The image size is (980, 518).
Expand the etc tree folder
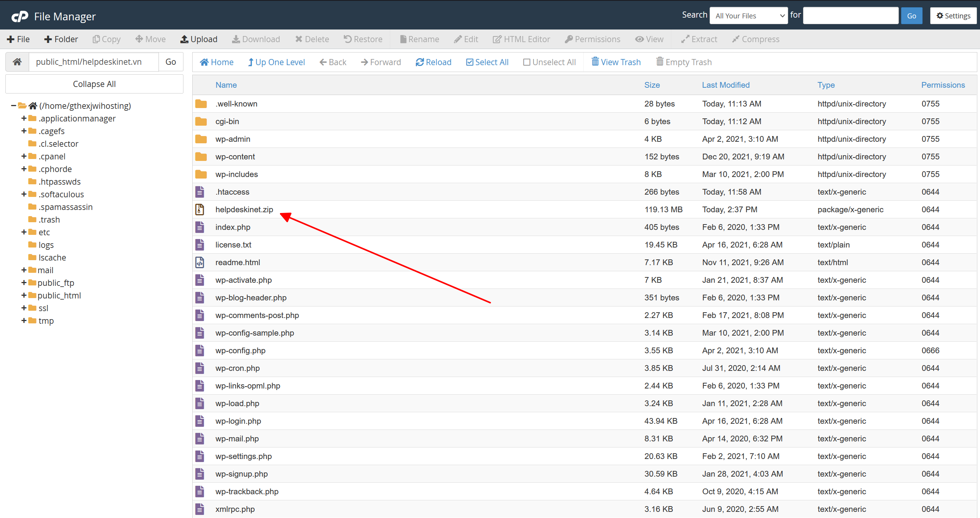click(x=24, y=232)
